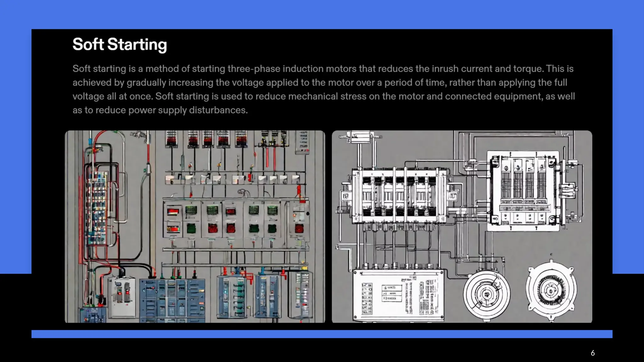This screenshot has height=362, width=644.
Task: Click the left control panel image
Action: pyautogui.click(x=195, y=226)
